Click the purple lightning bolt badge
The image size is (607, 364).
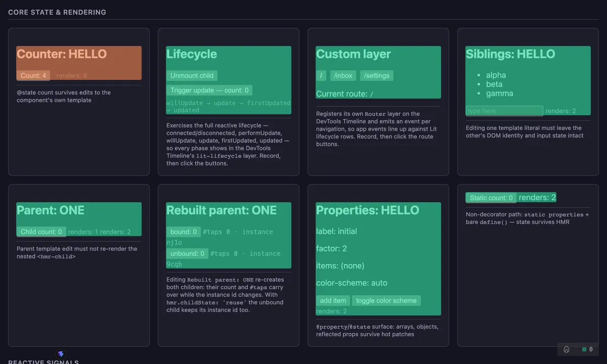click(x=61, y=354)
